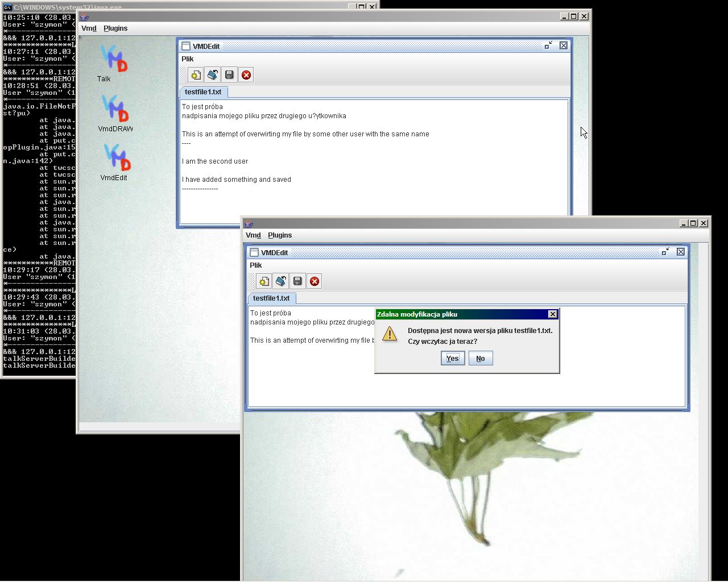728x582 pixels.
Task: Open the VmdEdit plugin desktop icon
Action: point(115,162)
